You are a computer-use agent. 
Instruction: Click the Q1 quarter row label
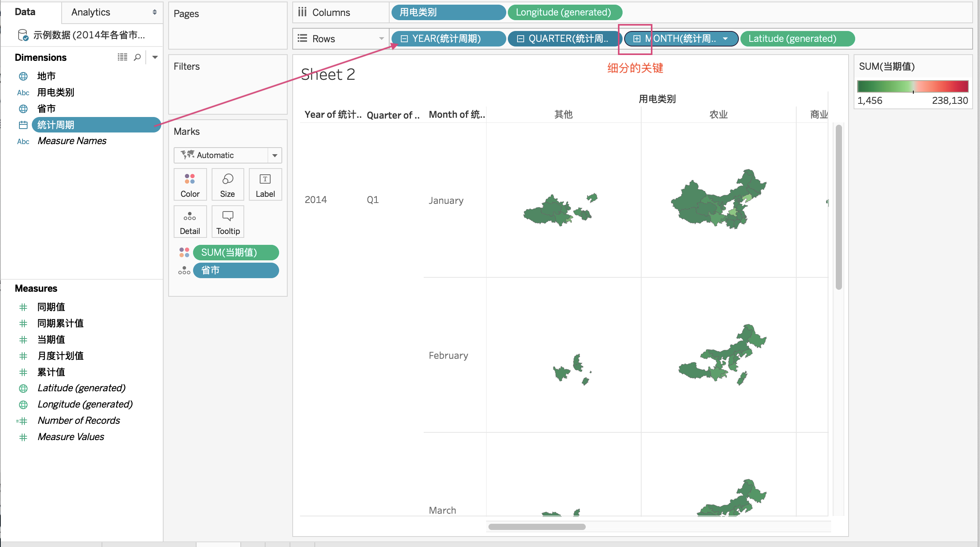[x=373, y=200]
